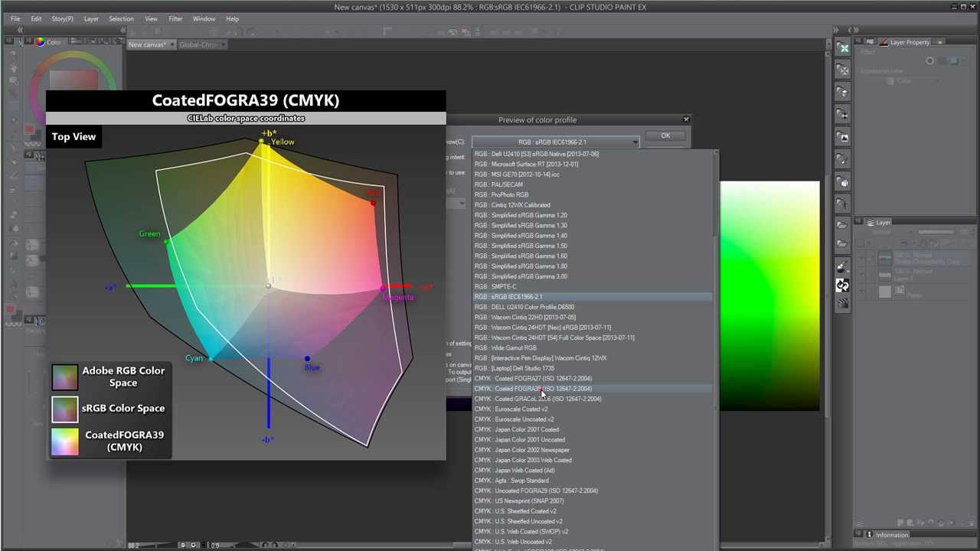Choose RGB : ProPhoto RGB profile
The height and width of the screenshot is (551, 980).
point(593,194)
